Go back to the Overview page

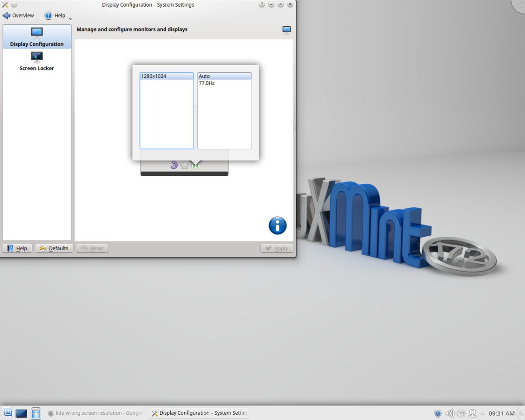coord(18,15)
